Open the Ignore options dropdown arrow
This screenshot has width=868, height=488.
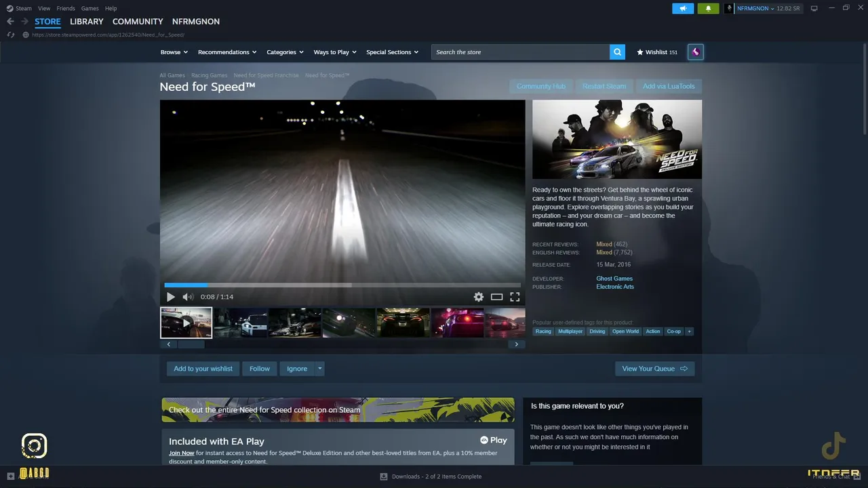(x=320, y=369)
